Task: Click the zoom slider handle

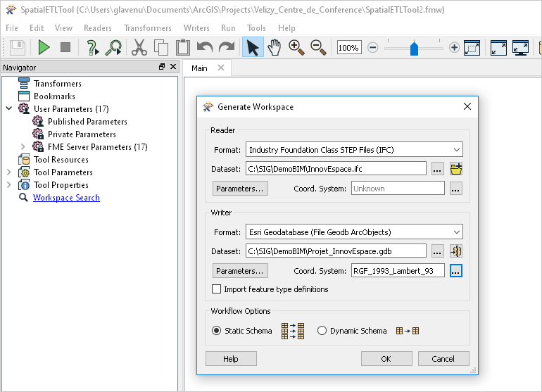Action: pos(414,48)
